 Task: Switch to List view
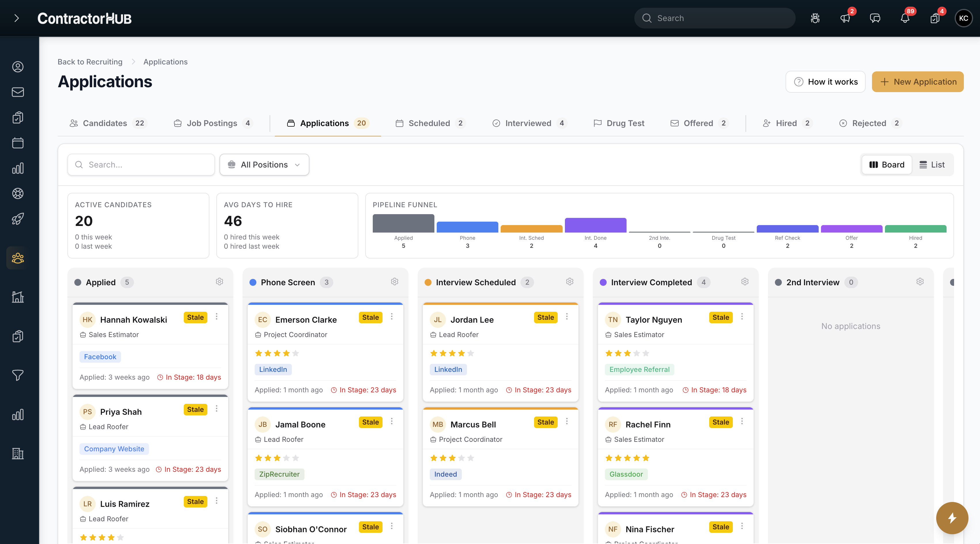(932, 165)
